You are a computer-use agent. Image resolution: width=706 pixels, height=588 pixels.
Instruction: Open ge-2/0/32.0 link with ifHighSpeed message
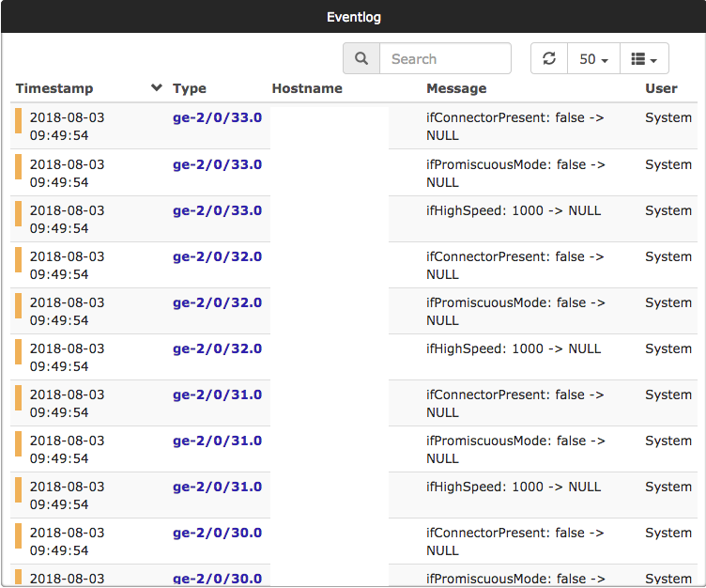[x=217, y=348]
